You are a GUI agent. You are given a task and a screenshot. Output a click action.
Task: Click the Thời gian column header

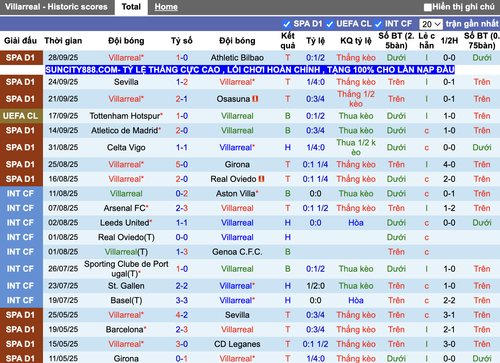tap(63, 41)
